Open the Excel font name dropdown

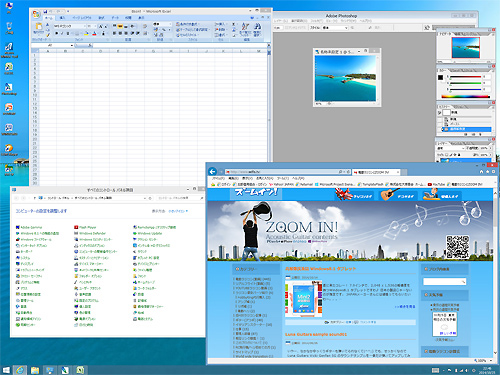85,26
